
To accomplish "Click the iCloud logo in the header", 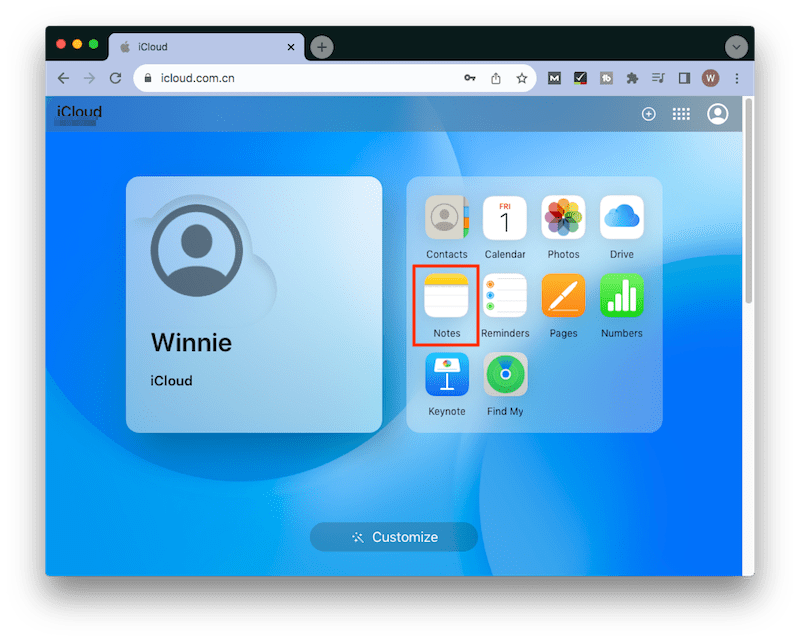I will click(x=79, y=112).
